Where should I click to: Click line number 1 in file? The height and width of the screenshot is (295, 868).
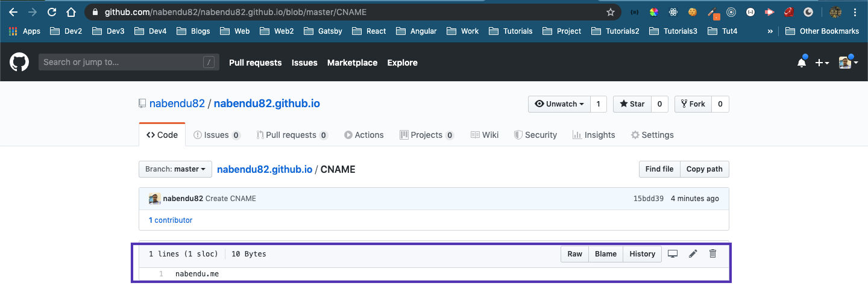[162, 274]
